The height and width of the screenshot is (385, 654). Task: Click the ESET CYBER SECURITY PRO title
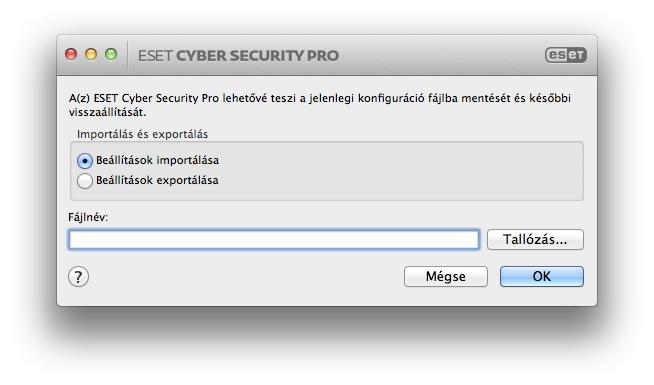coord(238,55)
